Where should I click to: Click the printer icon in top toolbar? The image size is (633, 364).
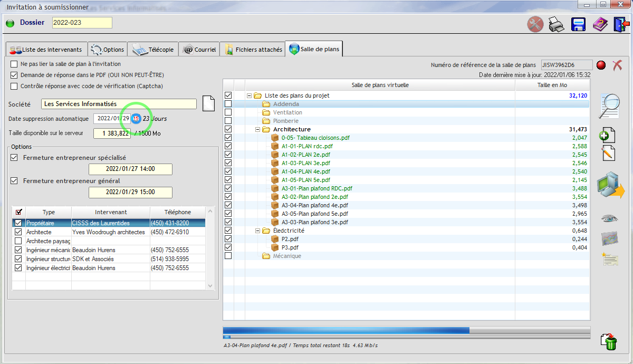pyautogui.click(x=557, y=24)
